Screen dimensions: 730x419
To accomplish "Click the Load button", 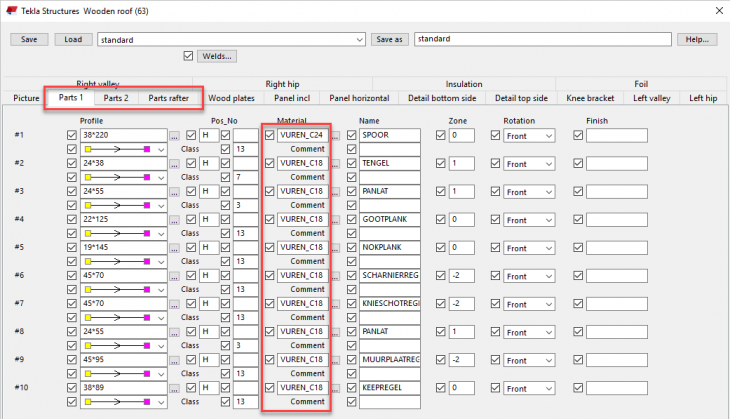I will click(72, 40).
